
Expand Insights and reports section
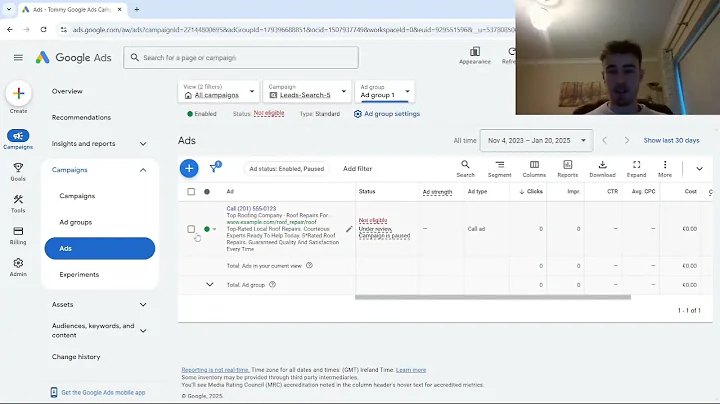pos(143,144)
